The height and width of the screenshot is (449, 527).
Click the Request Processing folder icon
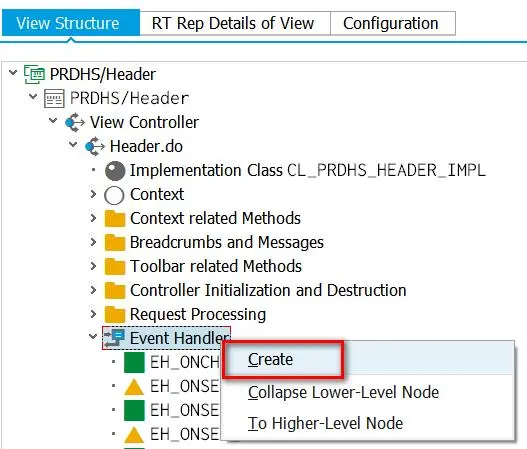pos(115,314)
